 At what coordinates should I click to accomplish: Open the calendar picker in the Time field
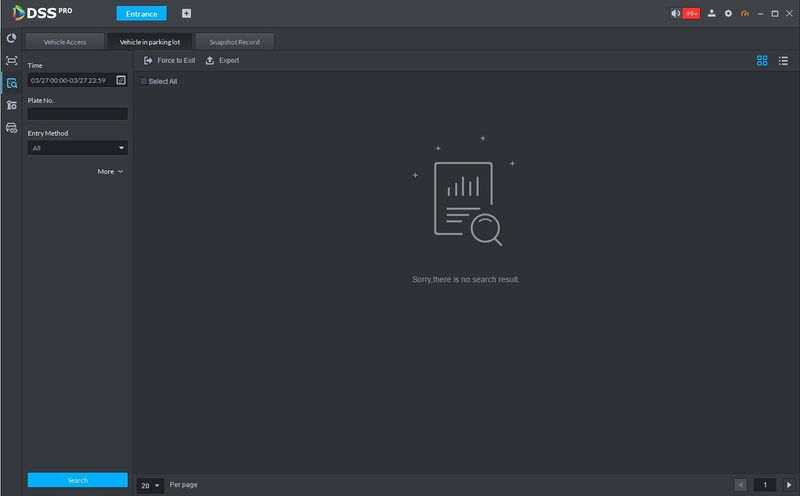[x=121, y=80]
